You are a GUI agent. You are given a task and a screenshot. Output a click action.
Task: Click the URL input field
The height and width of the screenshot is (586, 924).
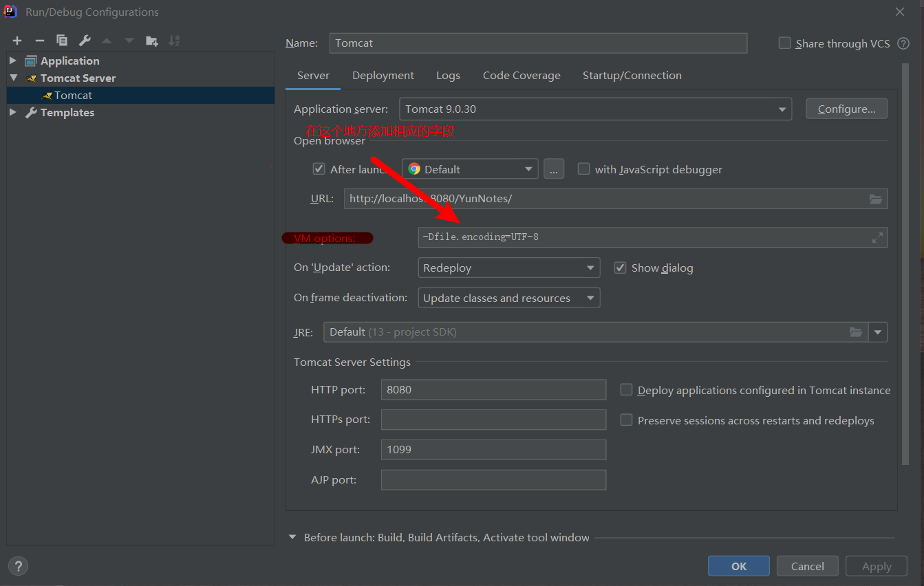[616, 199]
